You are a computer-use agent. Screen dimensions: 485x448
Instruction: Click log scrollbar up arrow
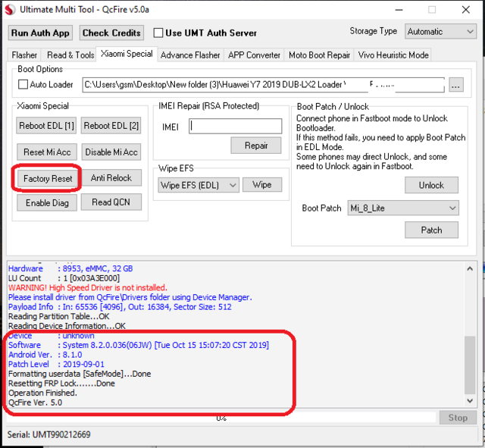470,268
